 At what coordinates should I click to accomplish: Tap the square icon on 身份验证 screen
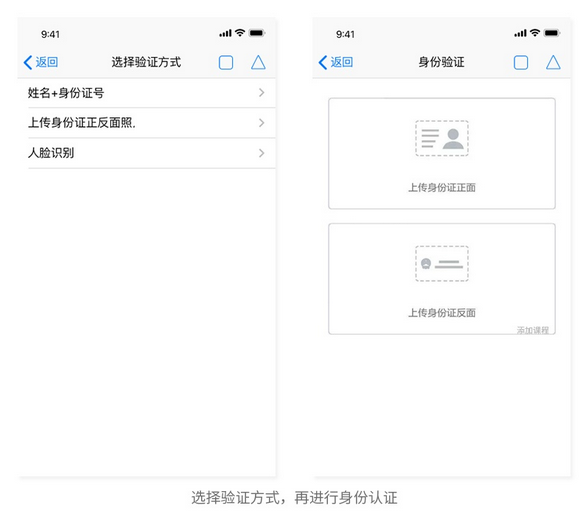coord(521,63)
